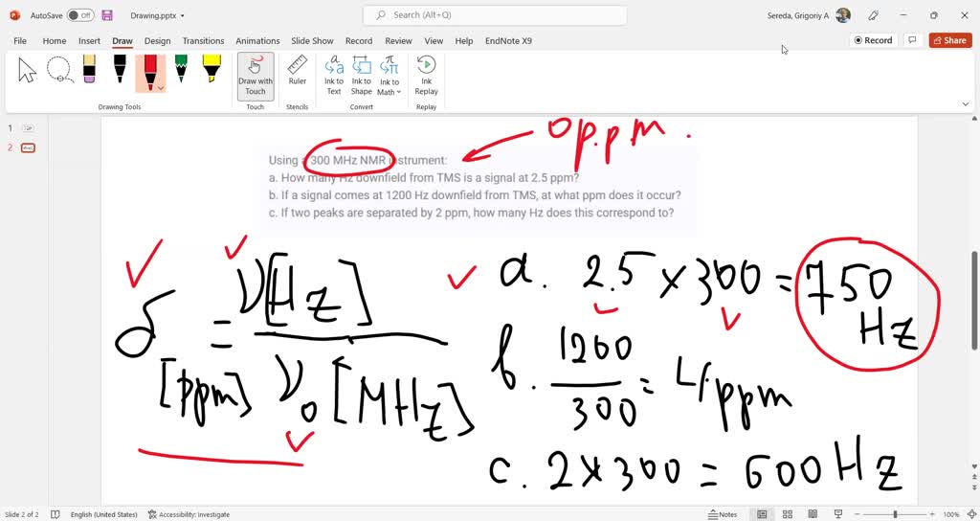Open the Design tab
The image size is (980, 521).
tap(157, 40)
